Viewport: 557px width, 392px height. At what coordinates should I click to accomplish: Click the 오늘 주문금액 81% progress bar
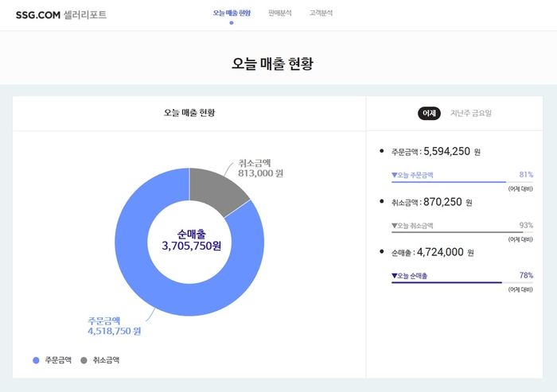pos(462,182)
